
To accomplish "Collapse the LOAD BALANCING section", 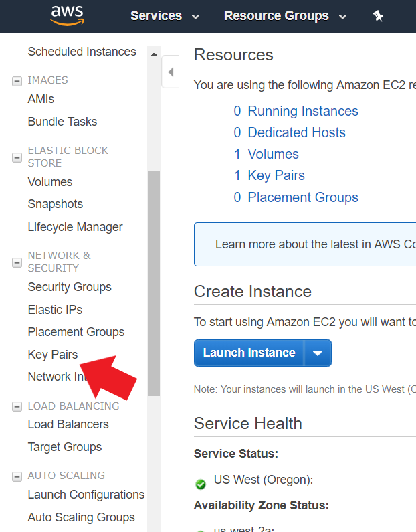I will 17,406.
